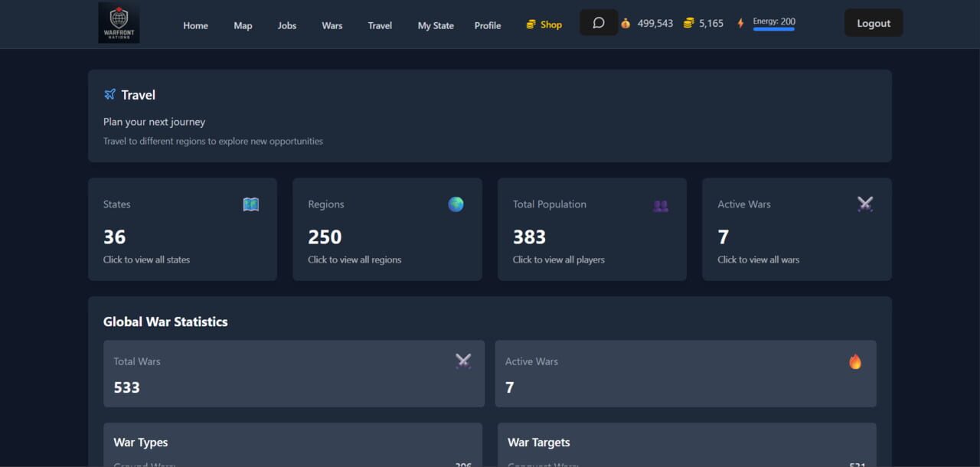The width and height of the screenshot is (980, 467).
Task: Click the globe icon on the Regions card
Action: click(455, 204)
